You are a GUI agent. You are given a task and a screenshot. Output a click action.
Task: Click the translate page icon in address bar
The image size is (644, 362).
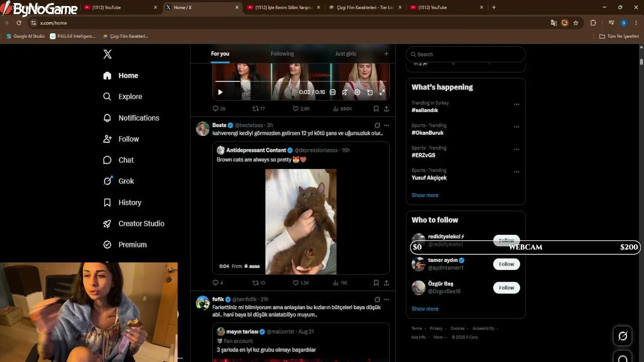coord(553,23)
